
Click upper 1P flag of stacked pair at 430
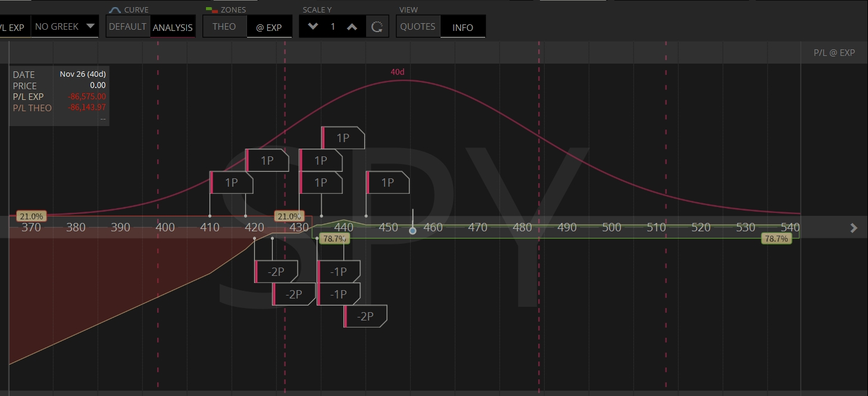click(x=320, y=161)
